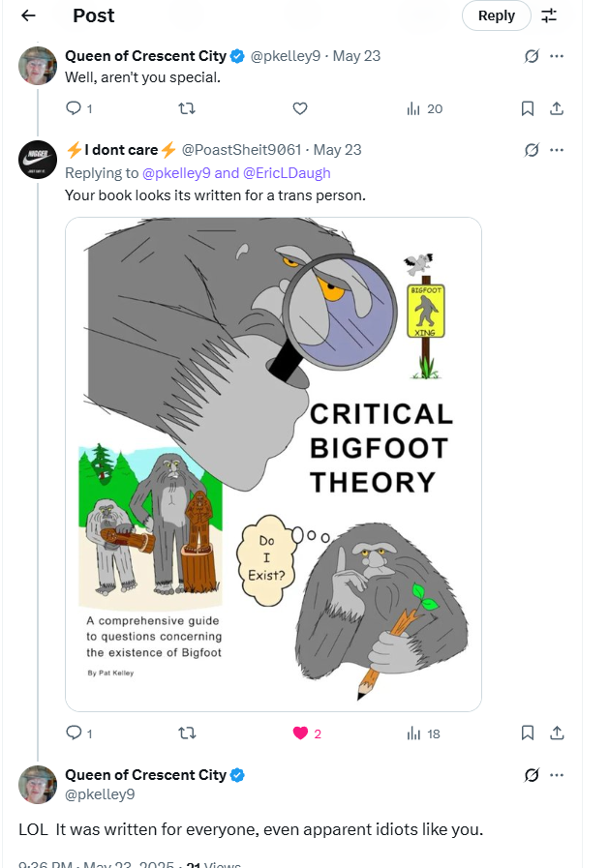Image resolution: width=609 pixels, height=868 pixels.
Task: Open the @EricLDaugh mention link
Action: pyautogui.click(x=287, y=173)
